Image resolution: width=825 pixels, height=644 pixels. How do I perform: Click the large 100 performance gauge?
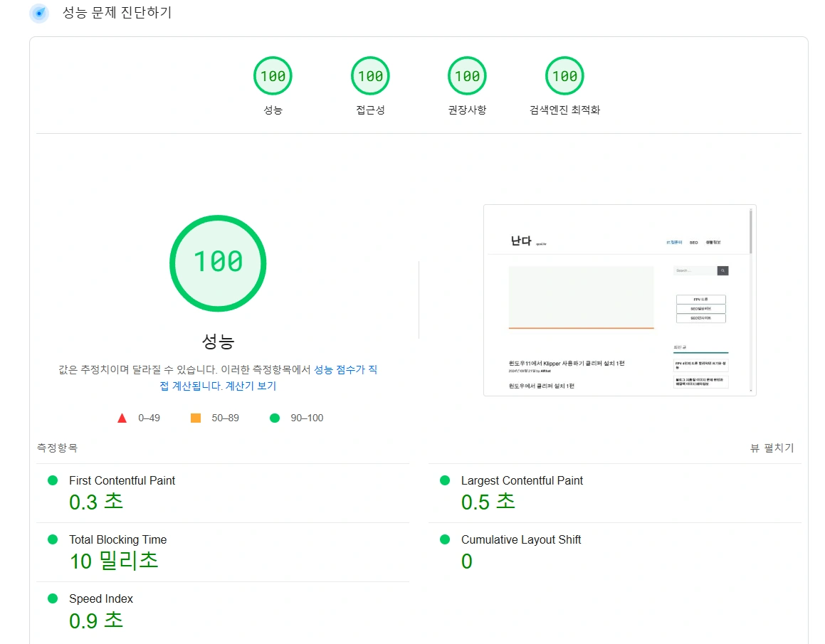tap(218, 263)
